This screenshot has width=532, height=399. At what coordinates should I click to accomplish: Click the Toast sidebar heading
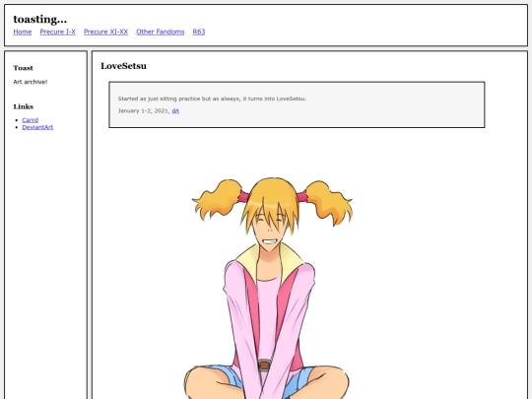coord(23,68)
